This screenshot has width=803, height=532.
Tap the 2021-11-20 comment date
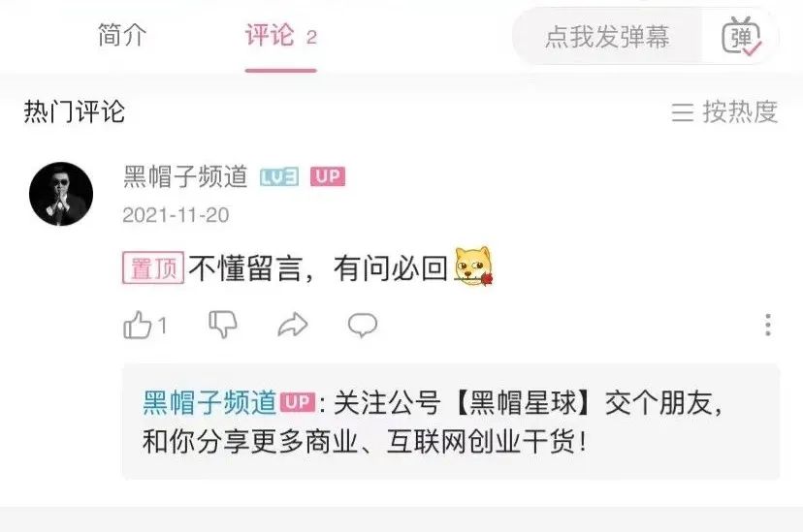click(x=176, y=215)
